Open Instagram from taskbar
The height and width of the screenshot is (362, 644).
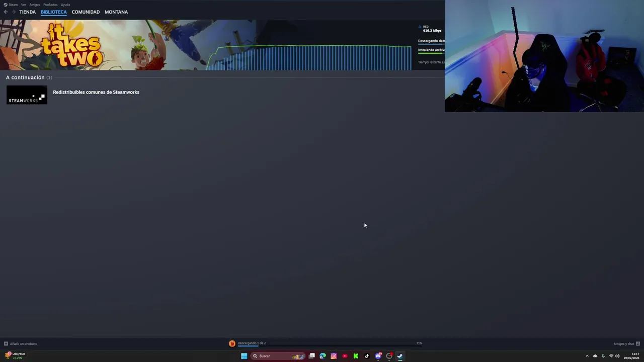(334, 356)
